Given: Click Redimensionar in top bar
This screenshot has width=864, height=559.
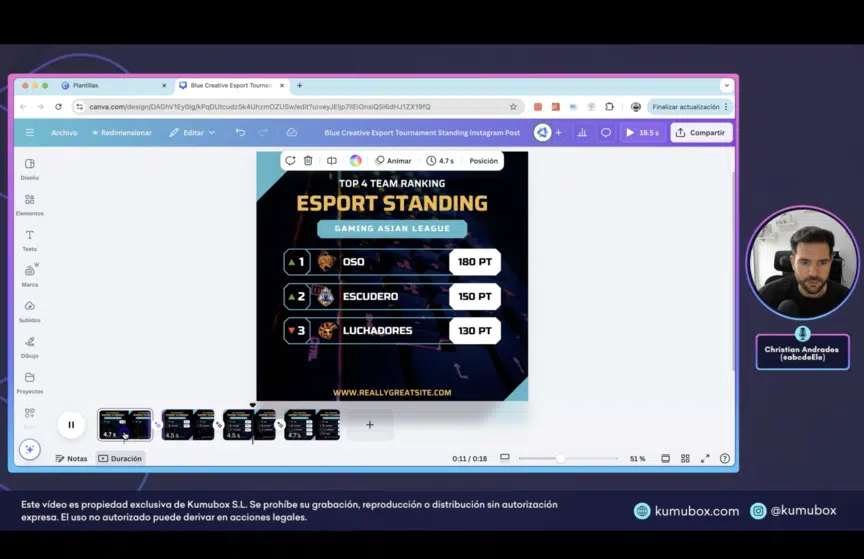Looking at the screenshot, I should pyautogui.click(x=122, y=132).
